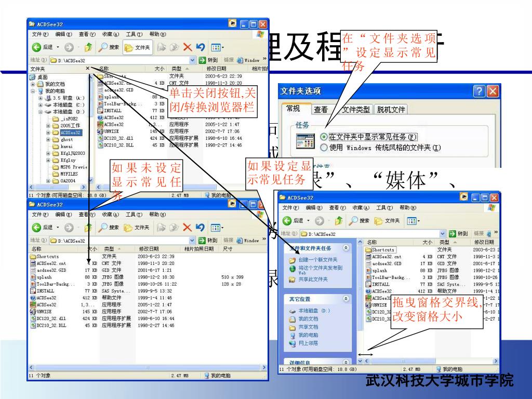Open the 工具(T) menu in the folder-tree window
532x399 pixels.
pos(134,34)
